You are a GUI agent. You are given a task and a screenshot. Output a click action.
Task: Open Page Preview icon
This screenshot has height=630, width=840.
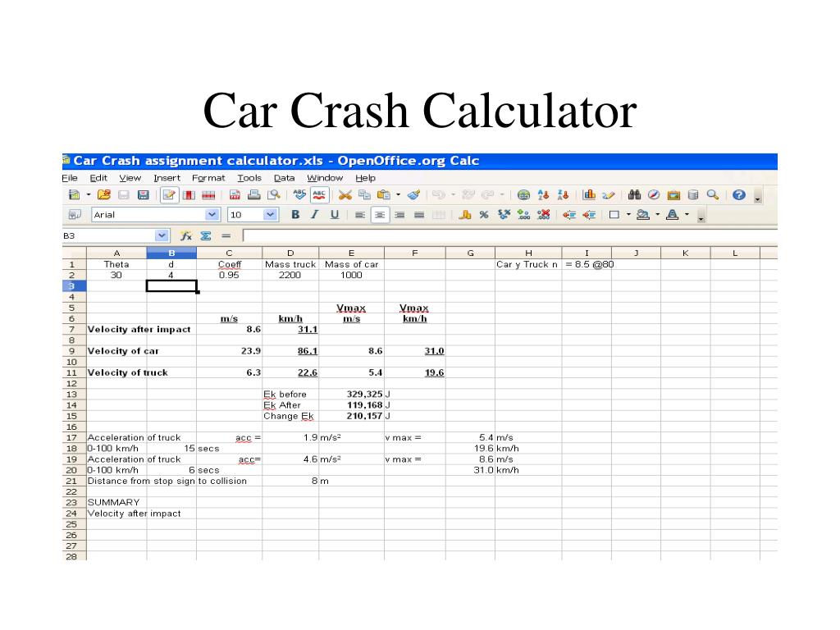[274, 195]
